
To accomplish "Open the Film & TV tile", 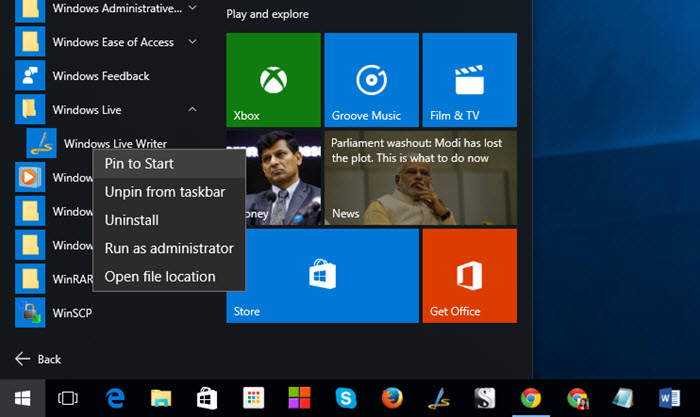I will 470,80.
